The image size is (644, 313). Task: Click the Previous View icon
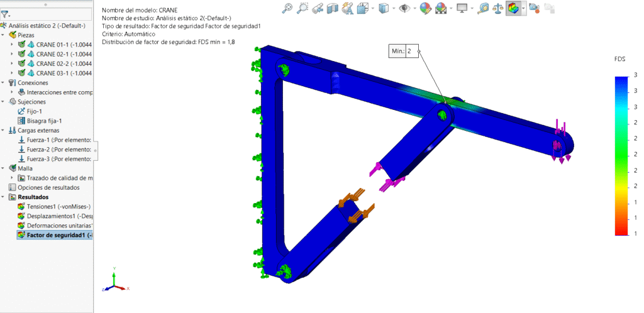(318, 8)
